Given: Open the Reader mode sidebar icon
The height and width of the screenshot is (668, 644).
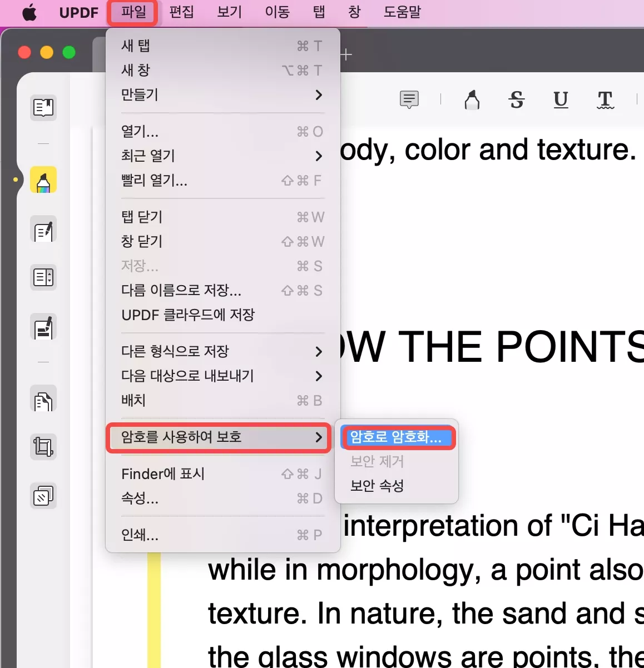Looking at the screenshot, I should 43,107.
